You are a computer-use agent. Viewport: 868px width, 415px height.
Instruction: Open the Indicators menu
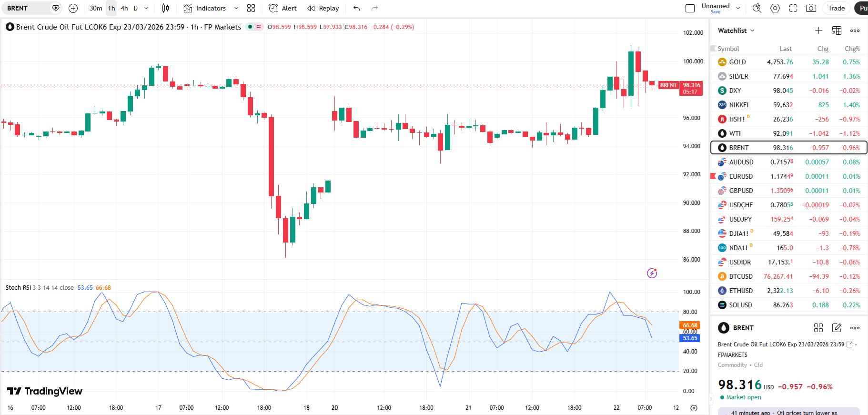point(205,8)
